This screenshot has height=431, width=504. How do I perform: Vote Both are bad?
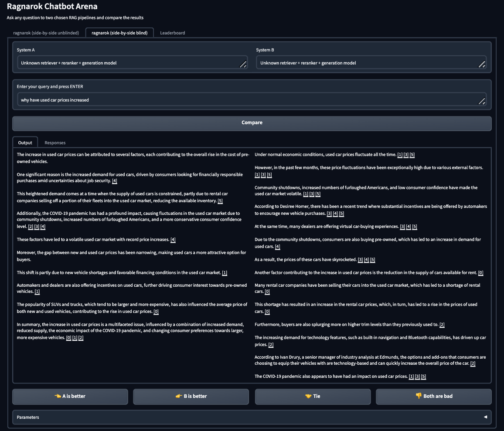pos(433,397)
